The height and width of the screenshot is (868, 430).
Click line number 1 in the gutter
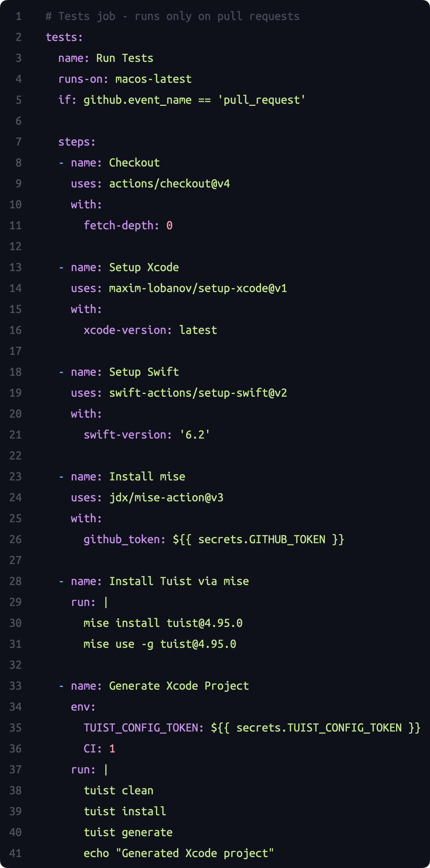[18, 16]
